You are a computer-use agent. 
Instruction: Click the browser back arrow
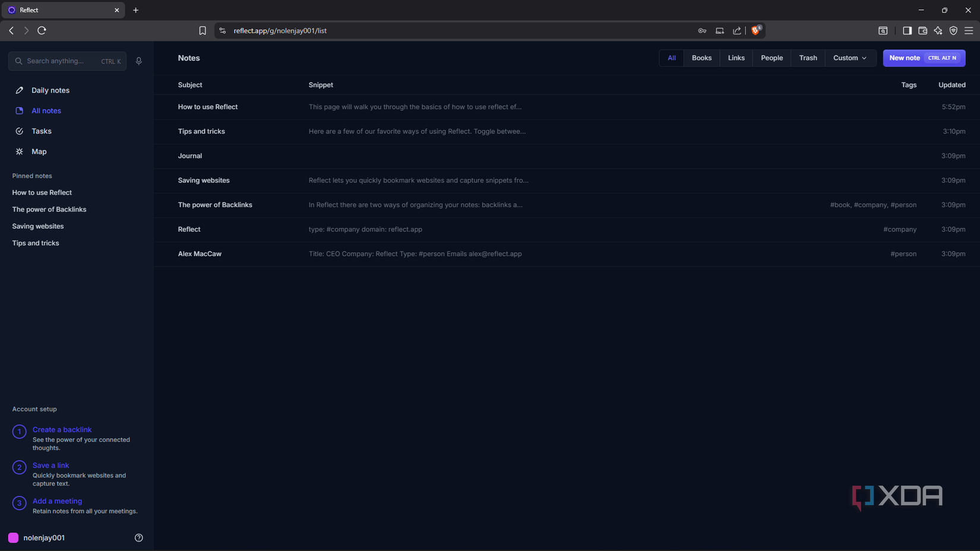[x=11, y=30]
